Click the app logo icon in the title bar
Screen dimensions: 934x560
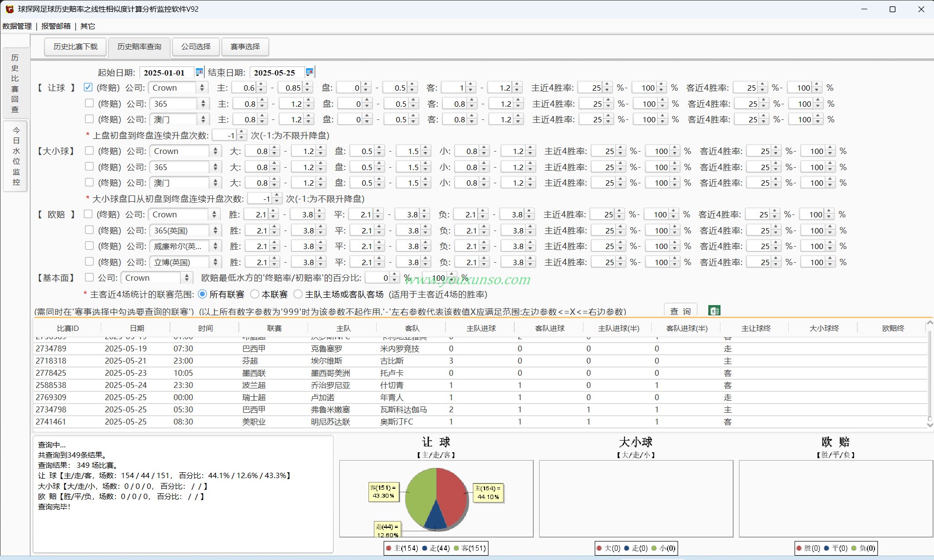click(9, 9)
